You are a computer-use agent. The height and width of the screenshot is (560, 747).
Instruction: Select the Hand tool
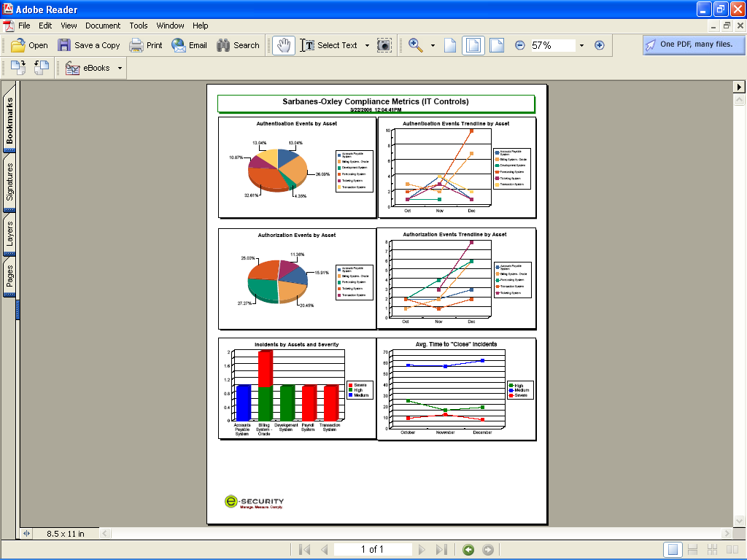(284, 45)
